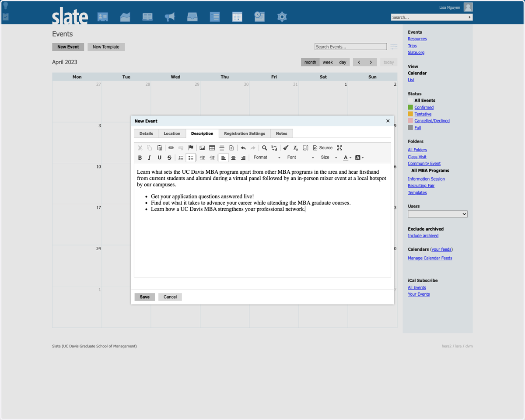Open the Users dropdown in sidebar
This screenshot has height=420, width=525.
coord(437,214)
